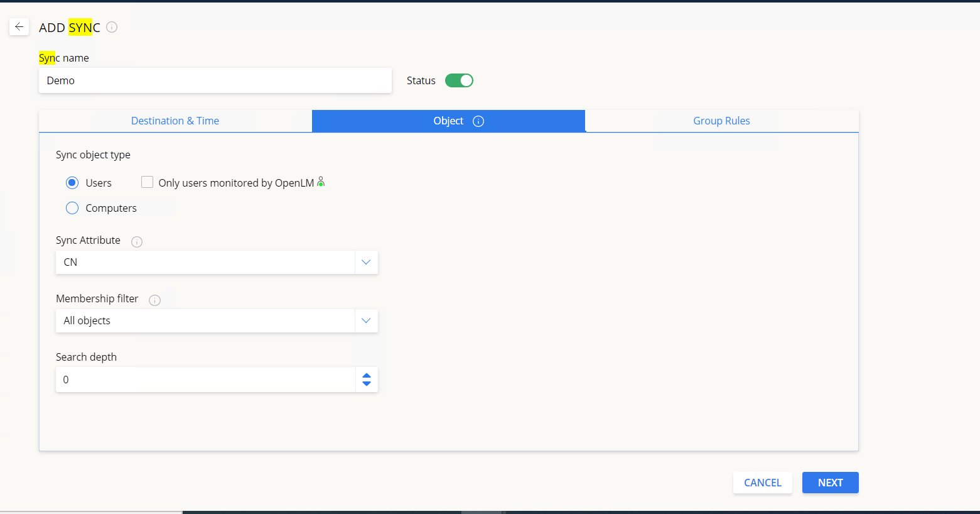Increase Search depth with up arrow

[x=367, y=376]
